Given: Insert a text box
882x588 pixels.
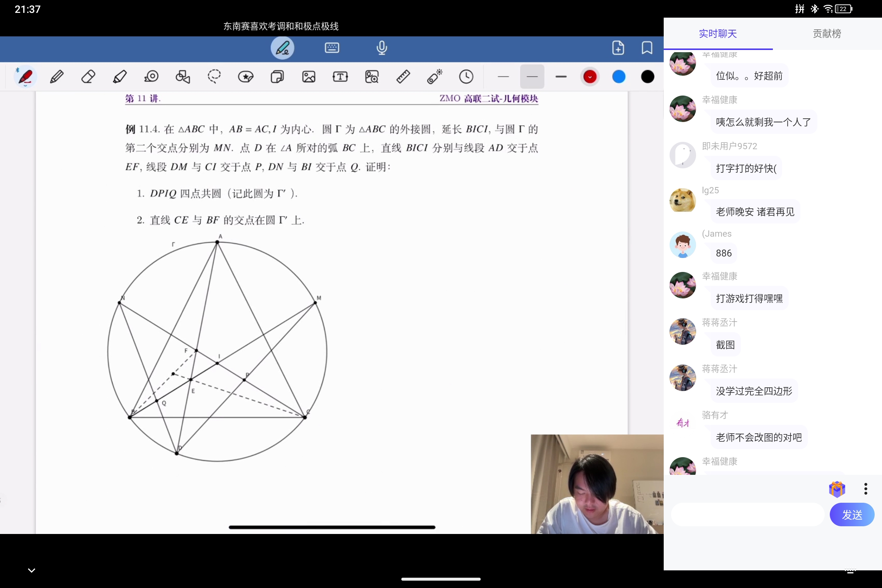Looking at the screenshot, I should 340,77.
